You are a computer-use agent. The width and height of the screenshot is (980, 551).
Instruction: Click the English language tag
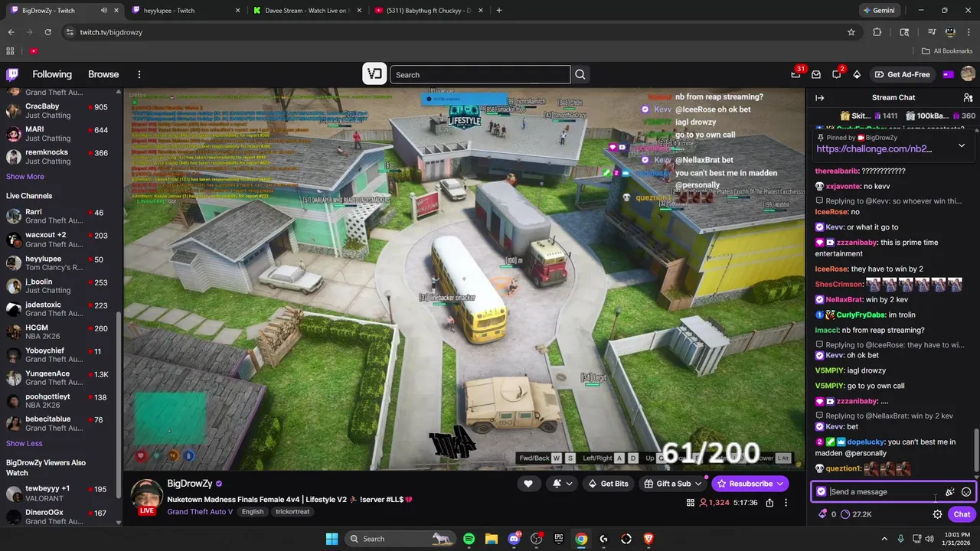click(253, 512)
